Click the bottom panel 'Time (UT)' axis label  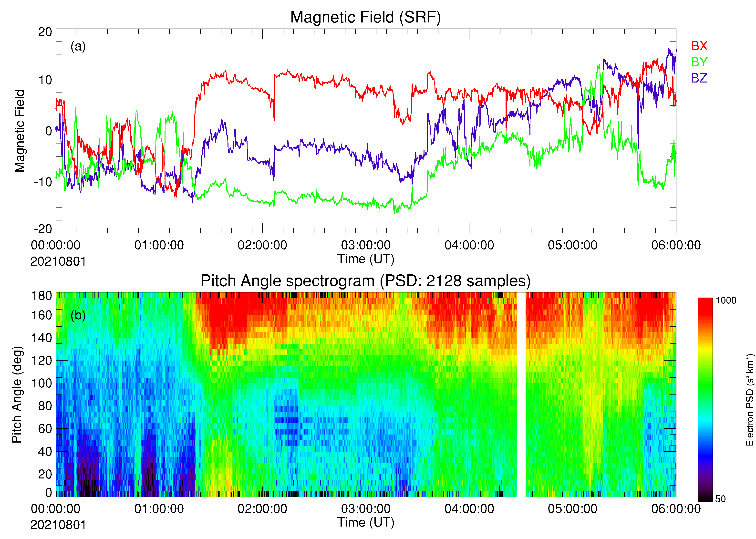pyautogui.click(x=366, y=522)
